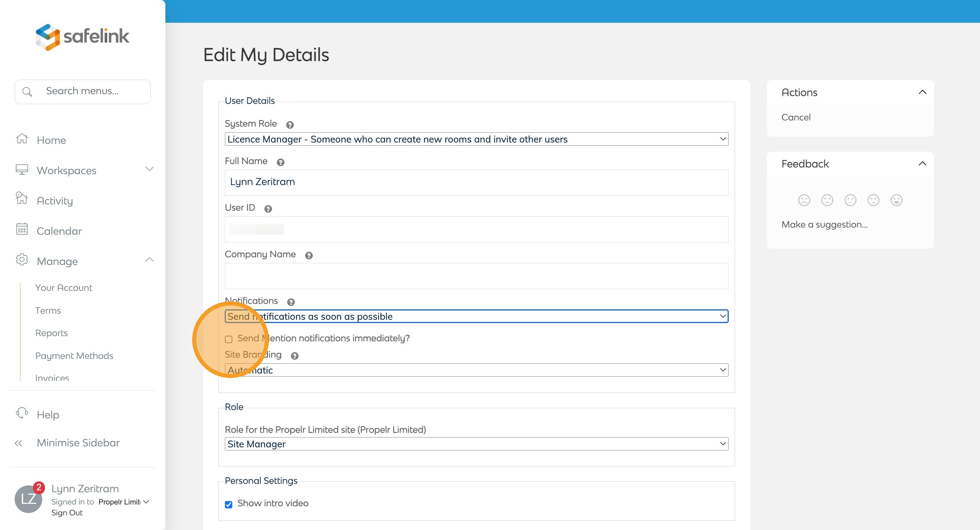980x530 pixels.
Task: Enable Send Mention notifications immediately checkbox
Action: [229, 339]
